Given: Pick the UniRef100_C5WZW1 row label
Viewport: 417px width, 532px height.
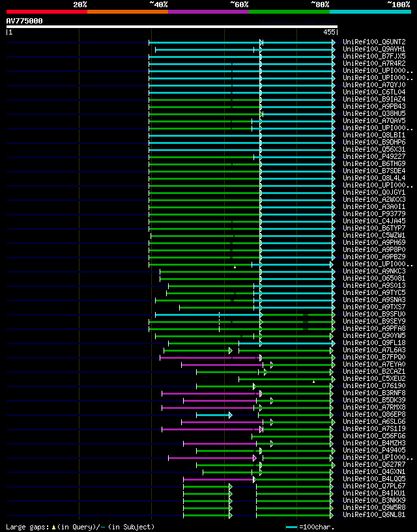Looking at the screenshot, I should (x=374, y=235).
